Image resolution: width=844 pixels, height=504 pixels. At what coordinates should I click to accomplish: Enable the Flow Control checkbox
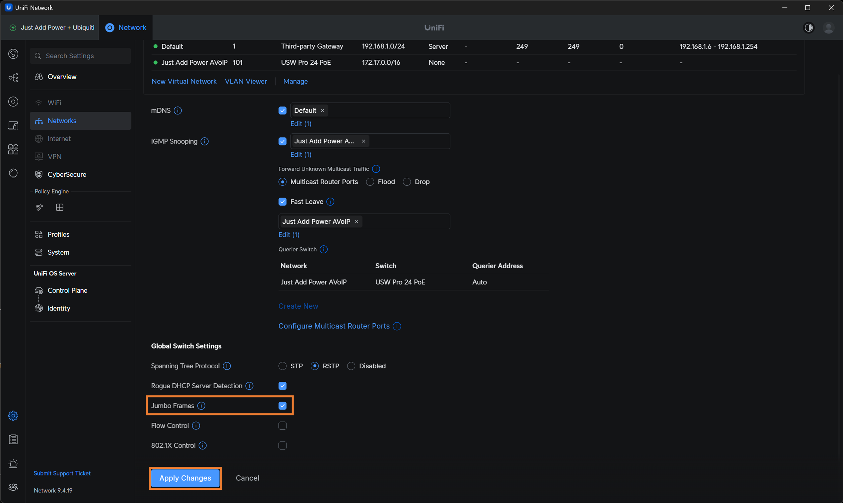click(282, 425)
